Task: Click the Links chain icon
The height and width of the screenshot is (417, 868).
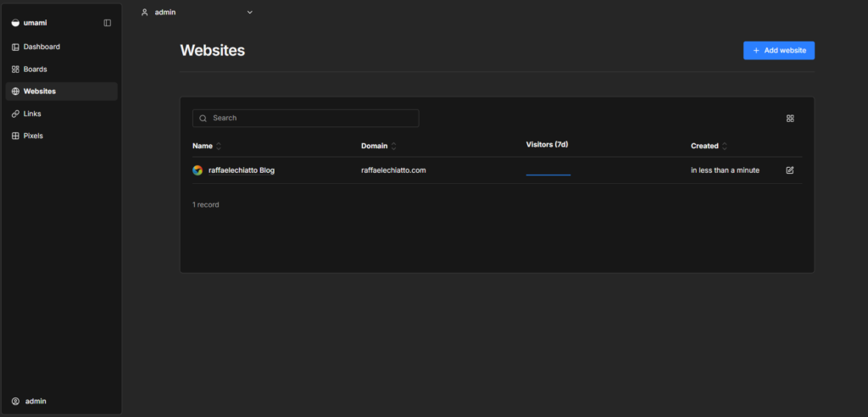Action: (x=15, y=114)
